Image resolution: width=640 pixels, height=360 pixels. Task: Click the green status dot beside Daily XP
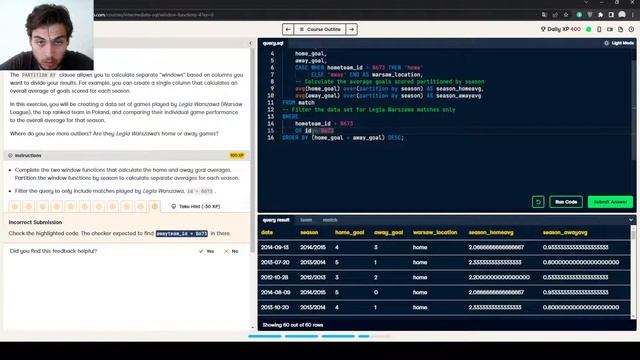(x=589, y=29)
